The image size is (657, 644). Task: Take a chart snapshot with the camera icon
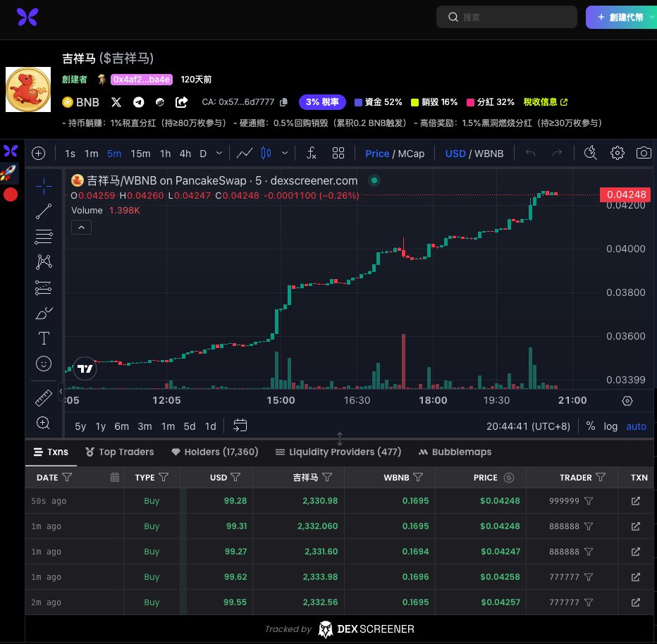(x=644, y=154)
